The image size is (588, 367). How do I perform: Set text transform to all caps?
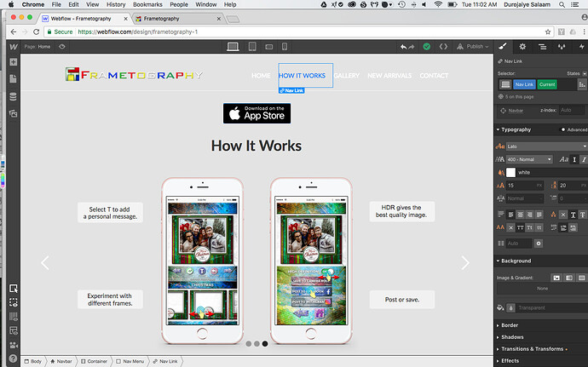point(520,227)
